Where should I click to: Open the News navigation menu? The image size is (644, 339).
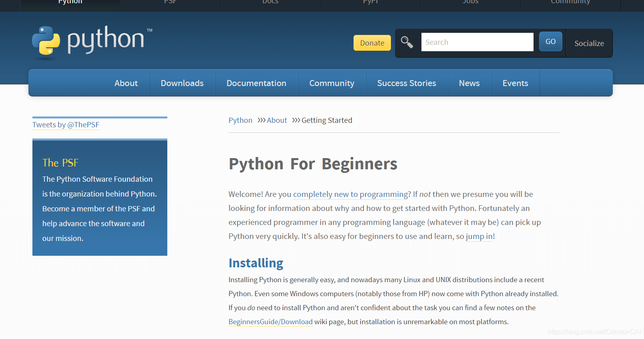coord(469,83)
